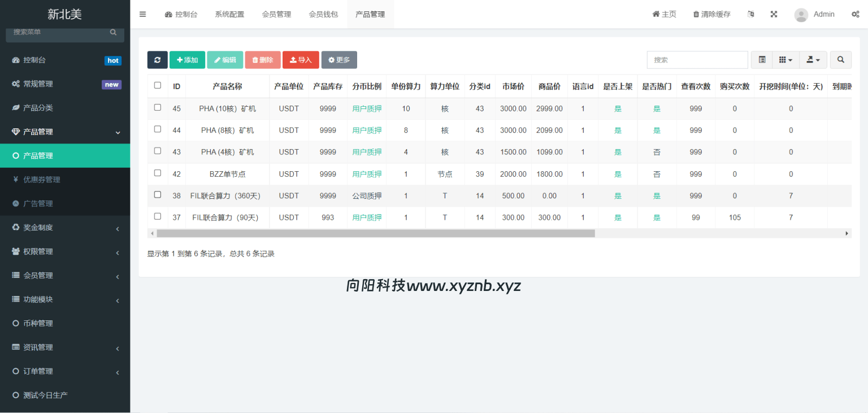Open the 系统配置 menu item
Screen dimensions: 868x413
coord(229,14)
